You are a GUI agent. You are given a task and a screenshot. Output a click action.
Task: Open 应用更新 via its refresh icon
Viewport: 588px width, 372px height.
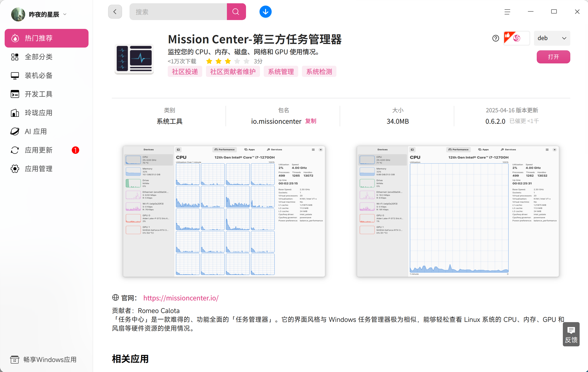click(15, 150)
